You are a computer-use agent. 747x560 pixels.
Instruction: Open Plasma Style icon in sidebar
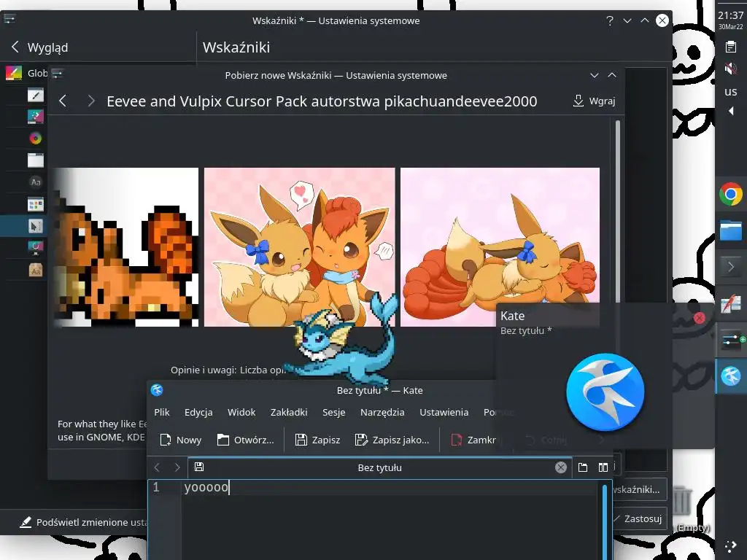click(x=36, y=116)
